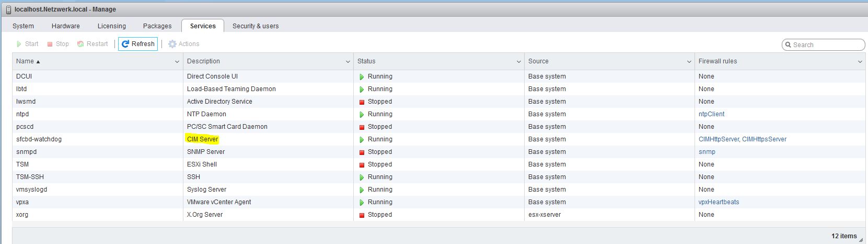Image resolution: width=868 pixels, height=244 pixels.
Task: Click the magnifier icon in the search box
Action: click(x=788, y=45)
